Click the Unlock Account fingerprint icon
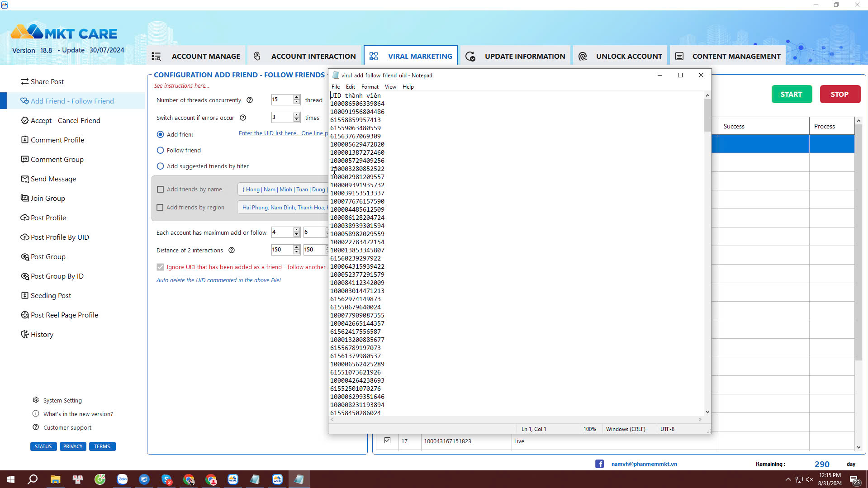This screenshot has height=488, width=868. coord(583,56)
